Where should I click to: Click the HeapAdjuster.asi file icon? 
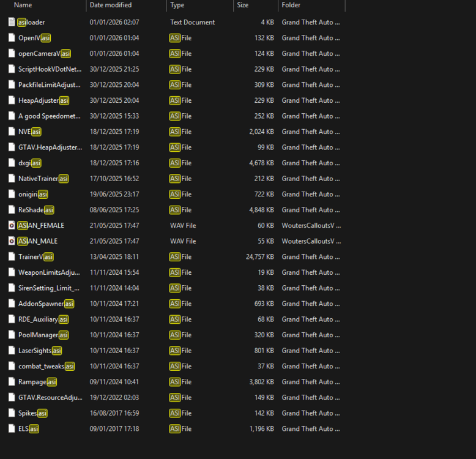click(12, 100)
